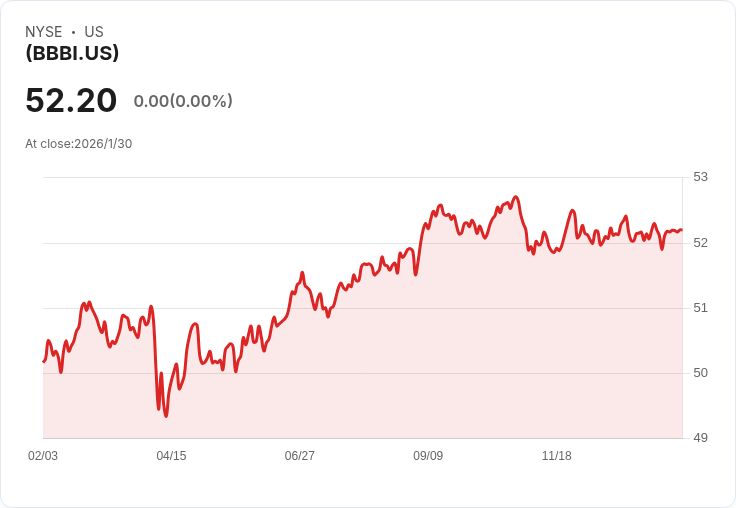Viewport: 736px width, 508px height.
Task: Click the At close date text
Action: point(78,143)
